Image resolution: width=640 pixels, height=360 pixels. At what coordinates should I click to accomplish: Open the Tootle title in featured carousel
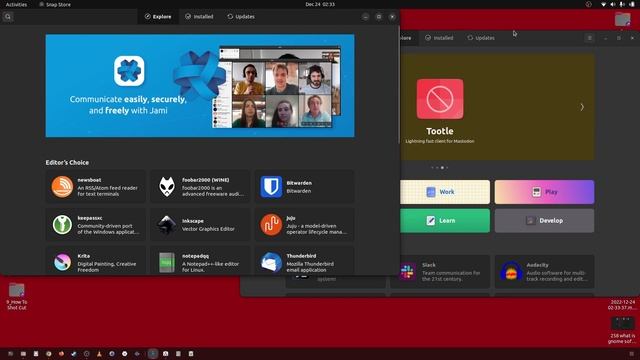(x=440, y=131)
